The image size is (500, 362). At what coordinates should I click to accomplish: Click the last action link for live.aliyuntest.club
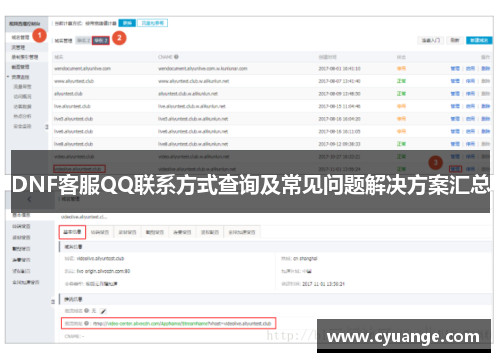click(486, 106)
